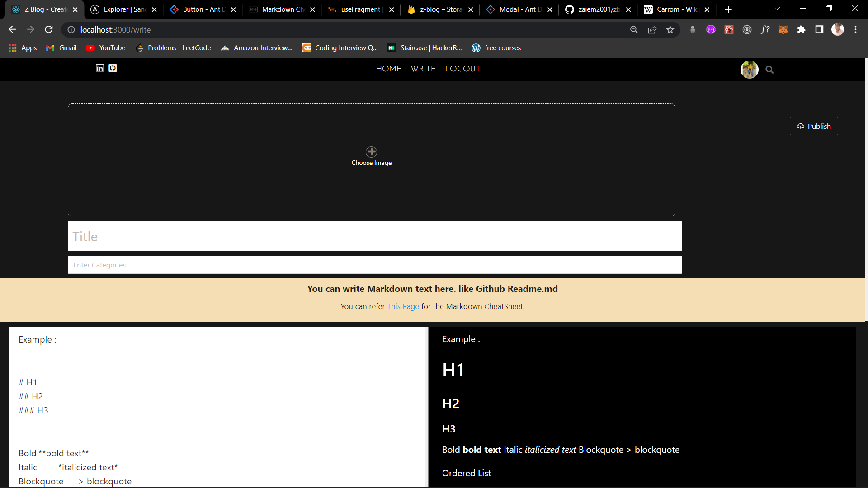Open the YouTube bookmark
The height and width of the screenshot is (488, 868).
coord(106,48)
